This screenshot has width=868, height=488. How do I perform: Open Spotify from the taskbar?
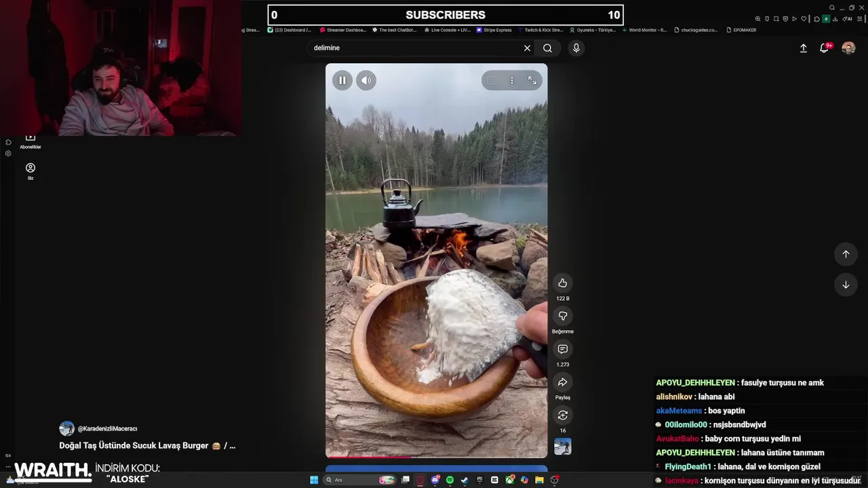(x=450, y=480)
